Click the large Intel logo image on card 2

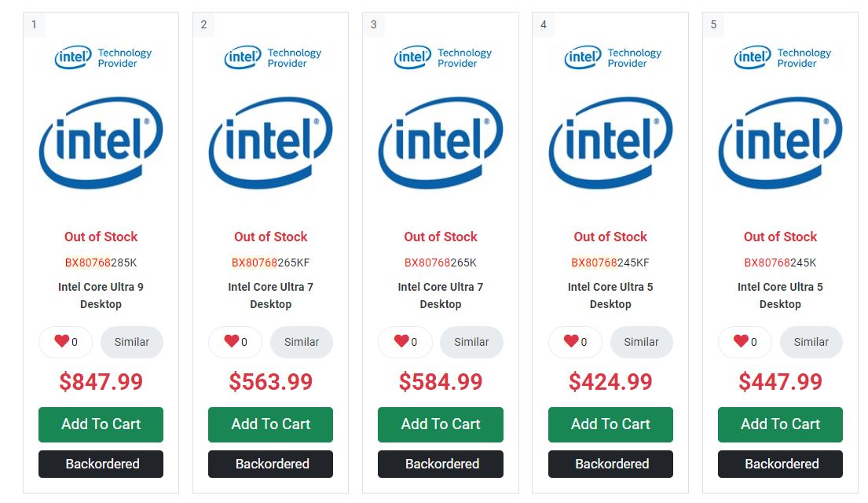pos(270,143)
